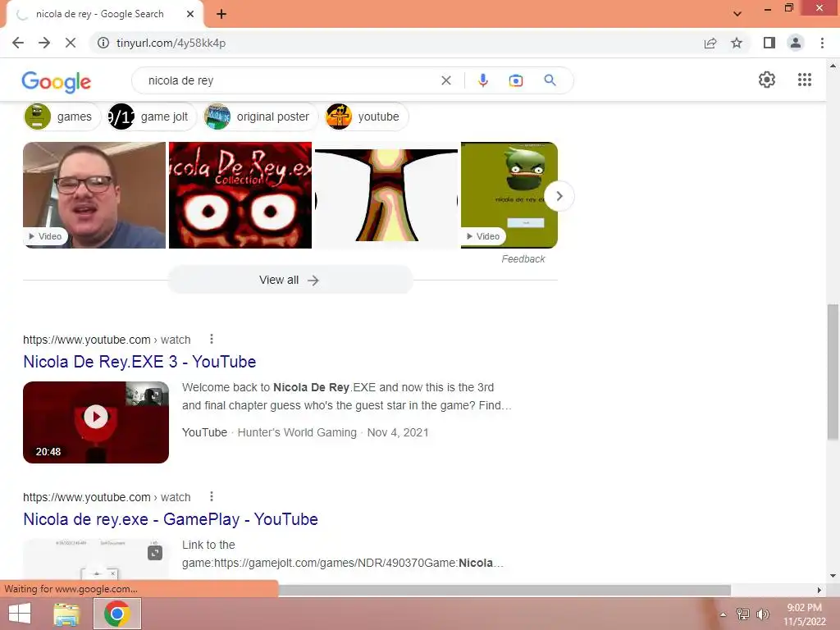Open Google apps grid

pos(805,80)
